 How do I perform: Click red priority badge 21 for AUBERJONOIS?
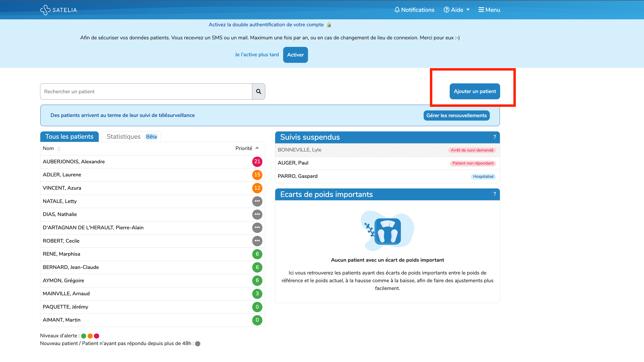click(257, 161)
